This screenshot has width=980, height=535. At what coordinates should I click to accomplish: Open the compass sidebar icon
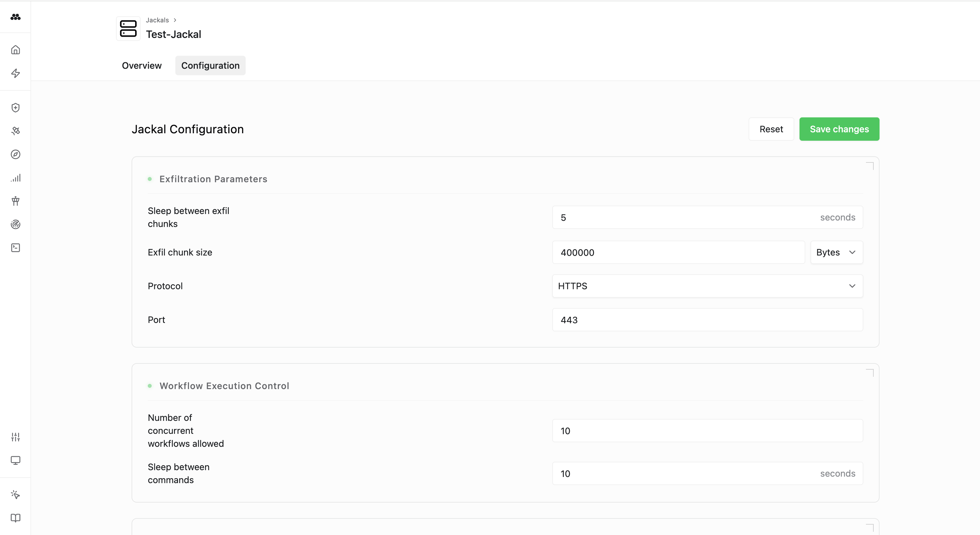(15, 154)
